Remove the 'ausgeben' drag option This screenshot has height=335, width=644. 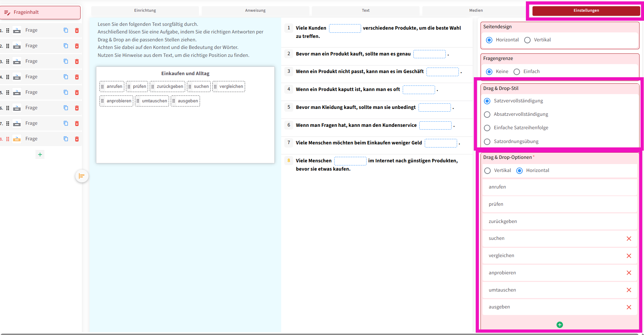pyautogui.click(x=629, y=307)
